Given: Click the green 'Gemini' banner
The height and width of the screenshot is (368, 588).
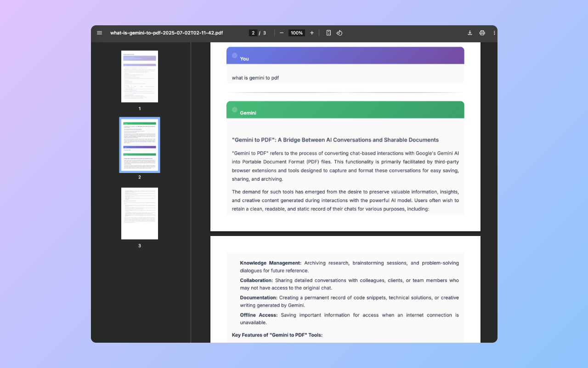Looking at the screenshot, I should coord(345,109).
